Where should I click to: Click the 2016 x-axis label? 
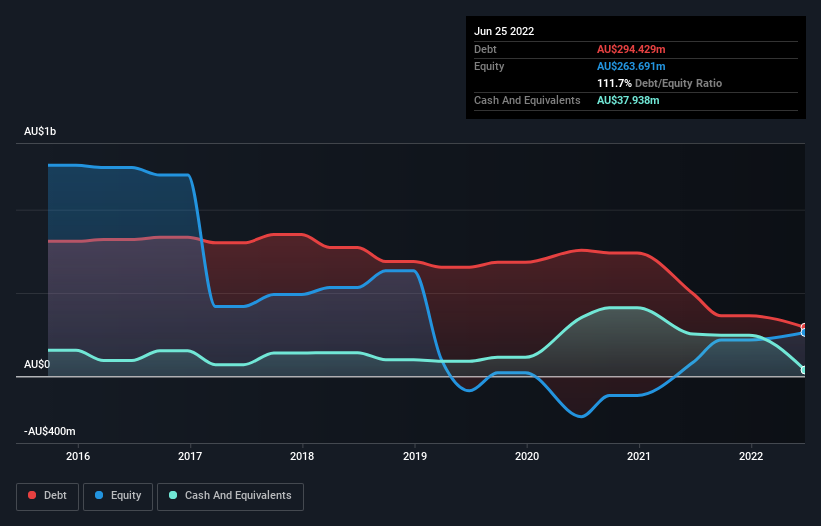point(78,456)
